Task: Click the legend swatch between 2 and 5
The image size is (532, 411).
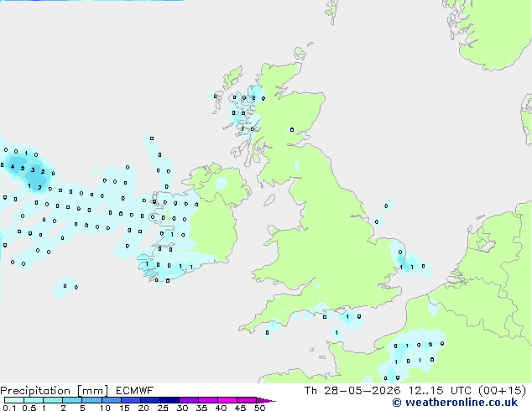Action: pos(72,400)
